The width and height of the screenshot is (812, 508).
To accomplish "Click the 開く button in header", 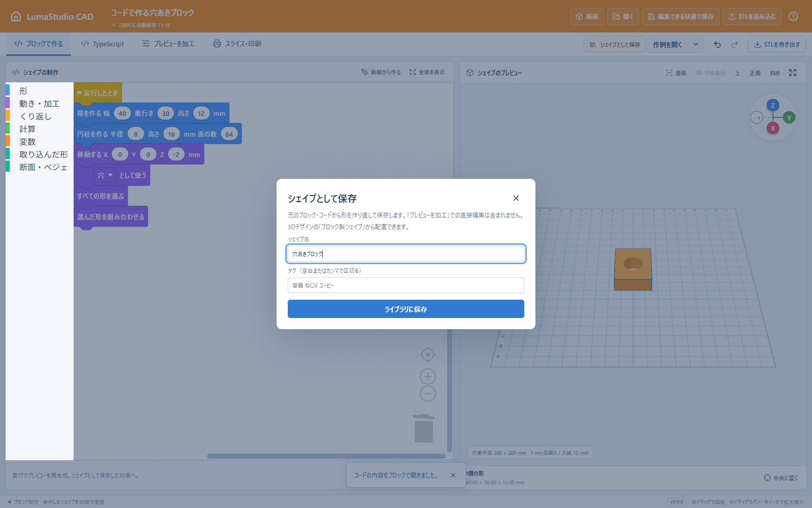I will (623, 16).
